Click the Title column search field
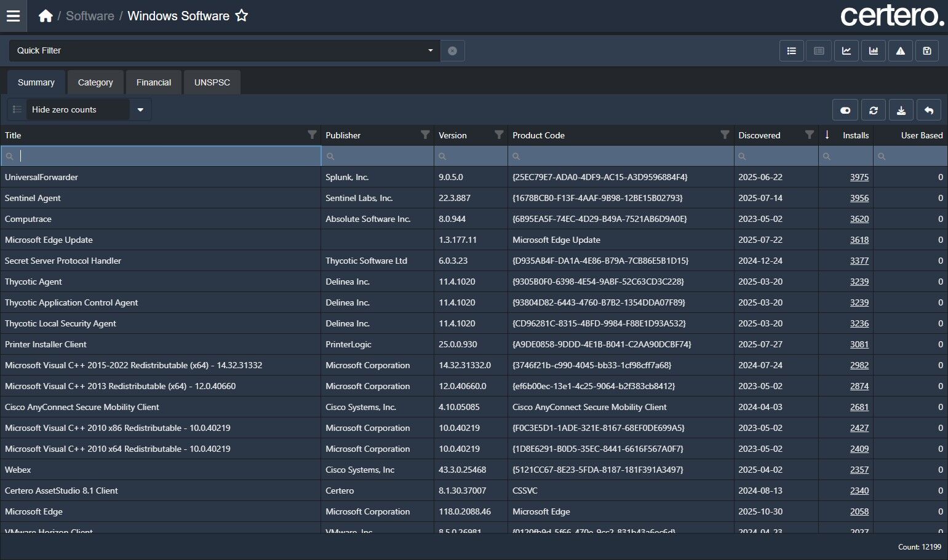Image resolution: width=948 pixels, height=560 pixels. pos(166,156)
